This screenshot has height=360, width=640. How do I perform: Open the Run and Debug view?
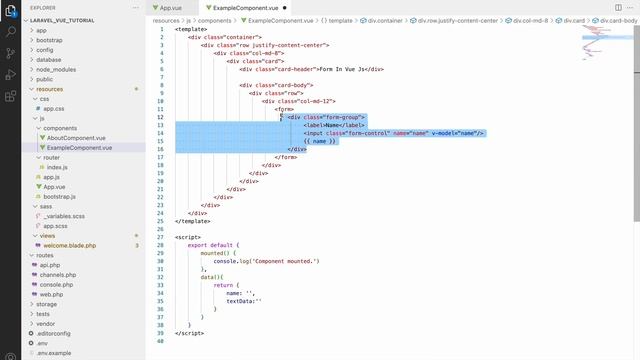(x=11, y=75)
